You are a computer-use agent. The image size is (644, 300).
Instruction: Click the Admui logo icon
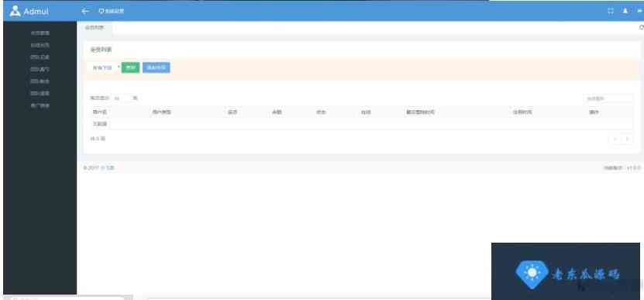point(15,11)
